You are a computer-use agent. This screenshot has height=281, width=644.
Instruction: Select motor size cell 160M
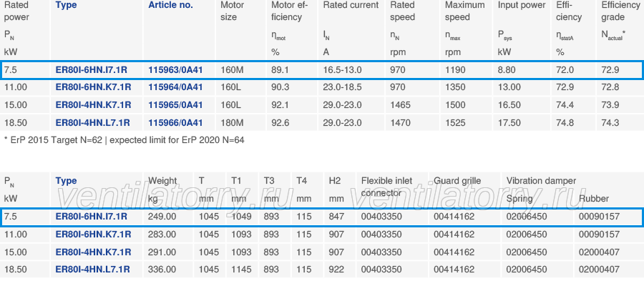(232, 70)
